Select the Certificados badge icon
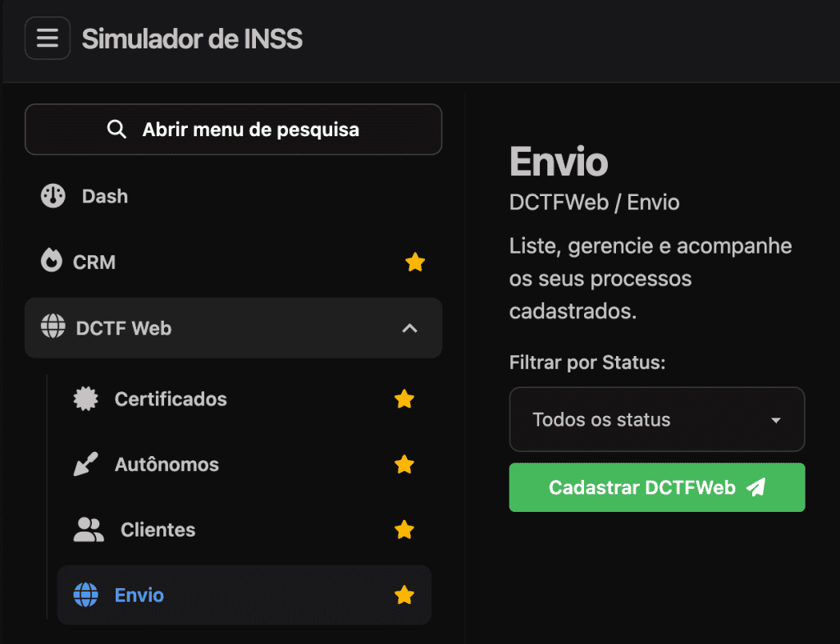Image resolution: width=840 pixels, height=644 pixels. 86,400
